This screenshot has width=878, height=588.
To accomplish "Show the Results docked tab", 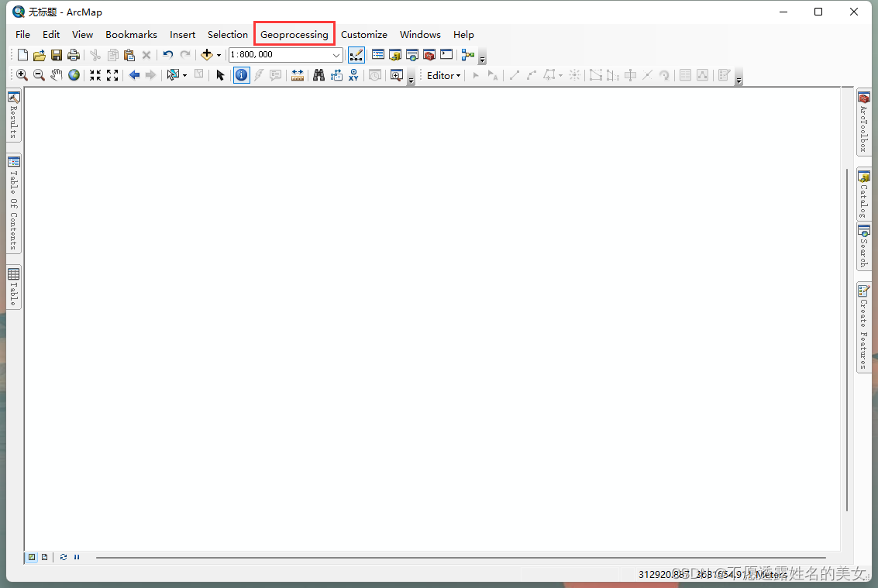I will tap(14, 115).
